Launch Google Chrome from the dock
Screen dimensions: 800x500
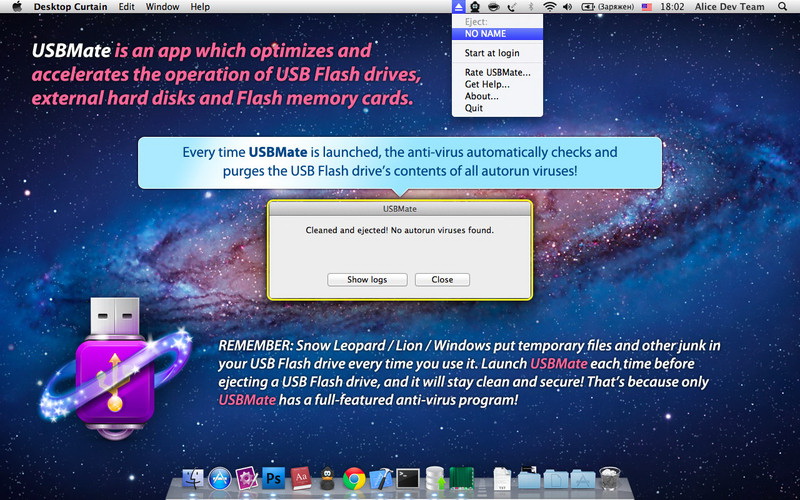coord(353,478)
